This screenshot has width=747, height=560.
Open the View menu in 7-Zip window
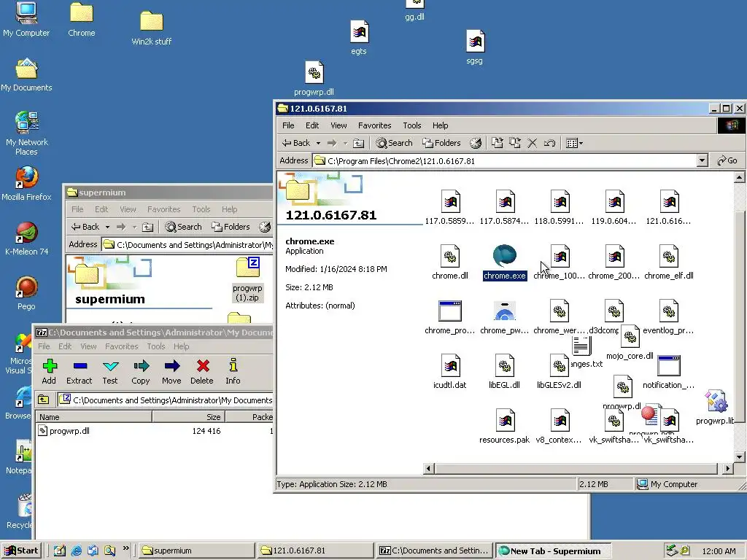pos(88,346)
